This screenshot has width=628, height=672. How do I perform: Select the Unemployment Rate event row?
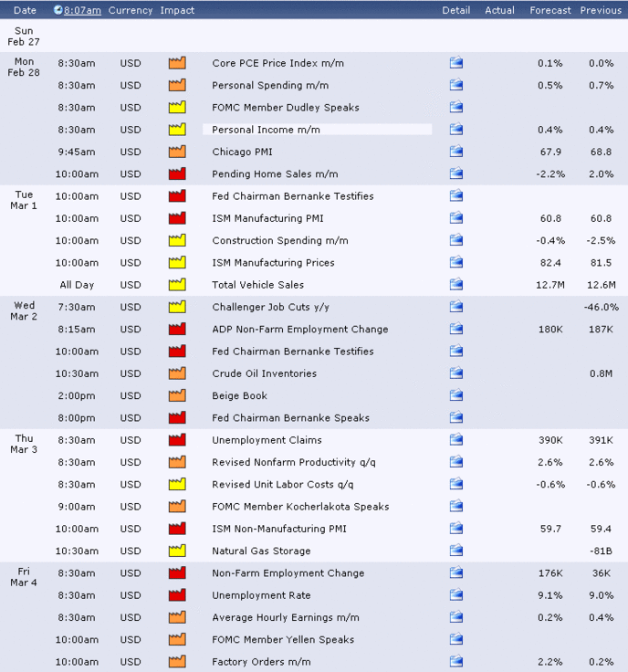click(314, 595)
